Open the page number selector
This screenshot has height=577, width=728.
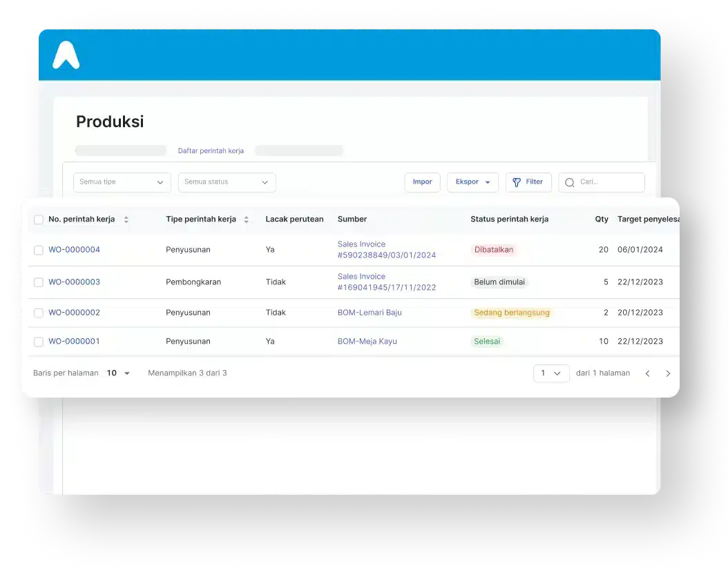click(550, 373)
